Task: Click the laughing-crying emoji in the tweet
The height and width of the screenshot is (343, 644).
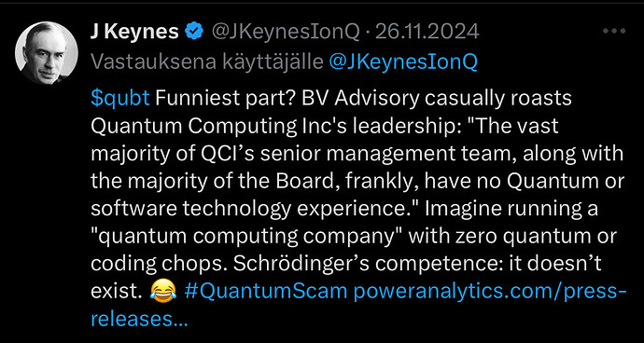Action: (x=163, y=292)
